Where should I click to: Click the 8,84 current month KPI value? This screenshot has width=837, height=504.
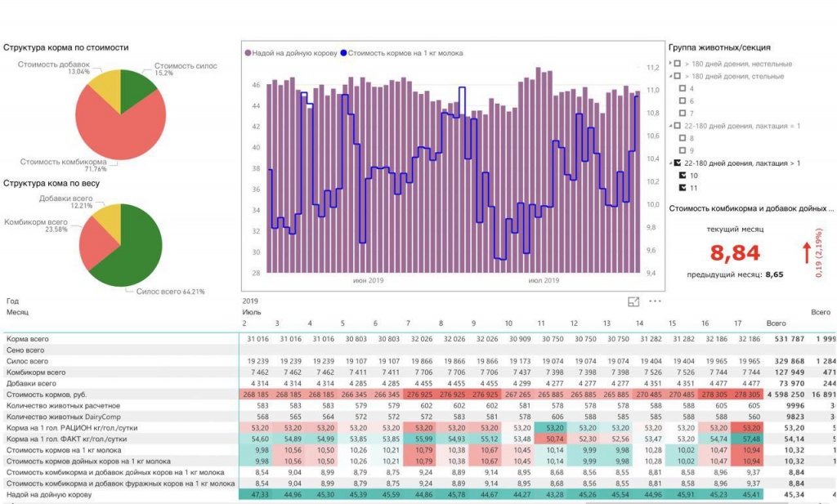735,252
